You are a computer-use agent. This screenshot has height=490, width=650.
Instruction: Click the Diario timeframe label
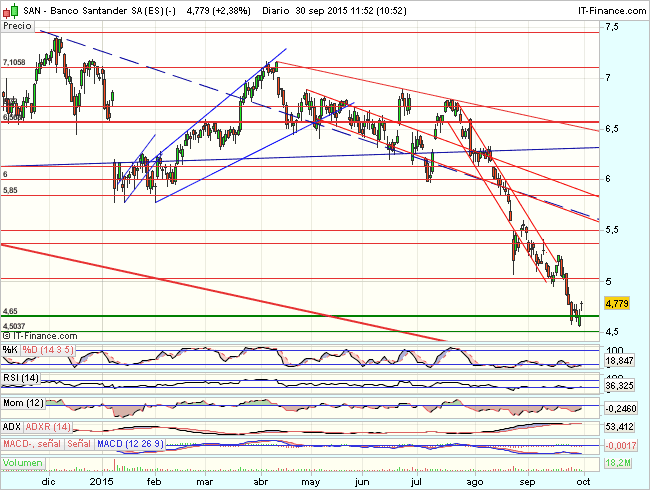click(276, 11)
